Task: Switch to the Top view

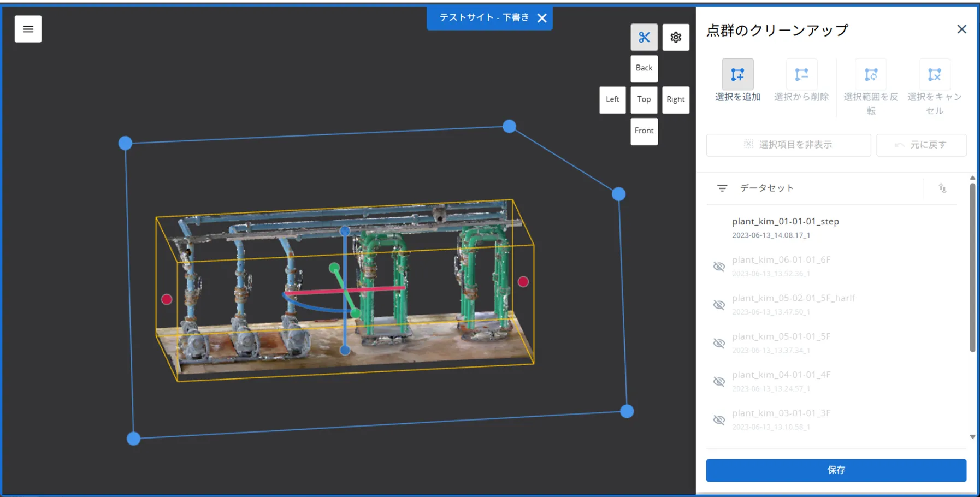Action: pyautogui.click(x=644, y=99)
